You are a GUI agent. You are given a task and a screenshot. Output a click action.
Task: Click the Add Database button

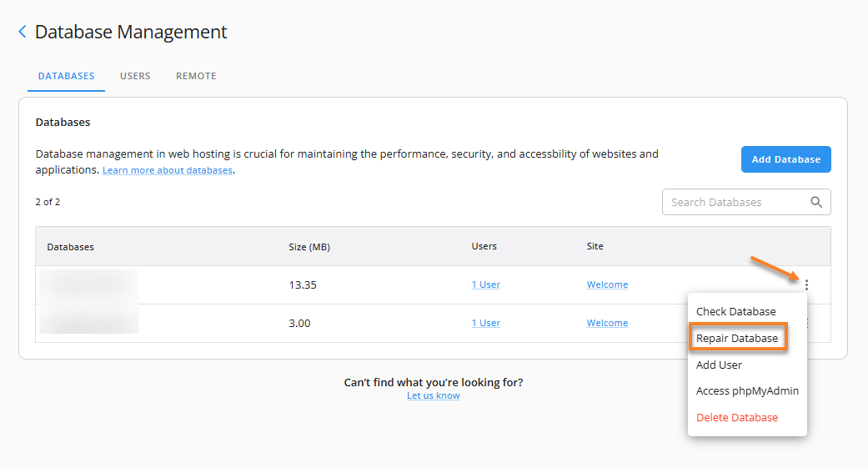[786, 159]
